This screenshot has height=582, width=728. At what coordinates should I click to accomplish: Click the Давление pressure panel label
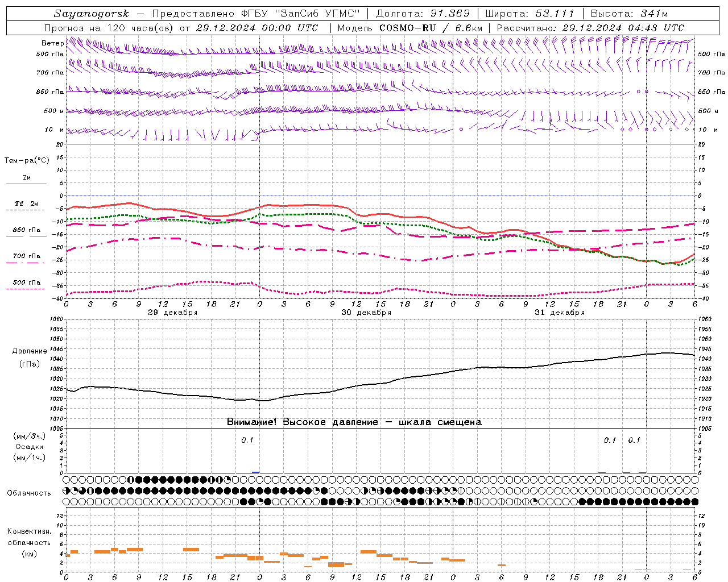click(30, 351)
